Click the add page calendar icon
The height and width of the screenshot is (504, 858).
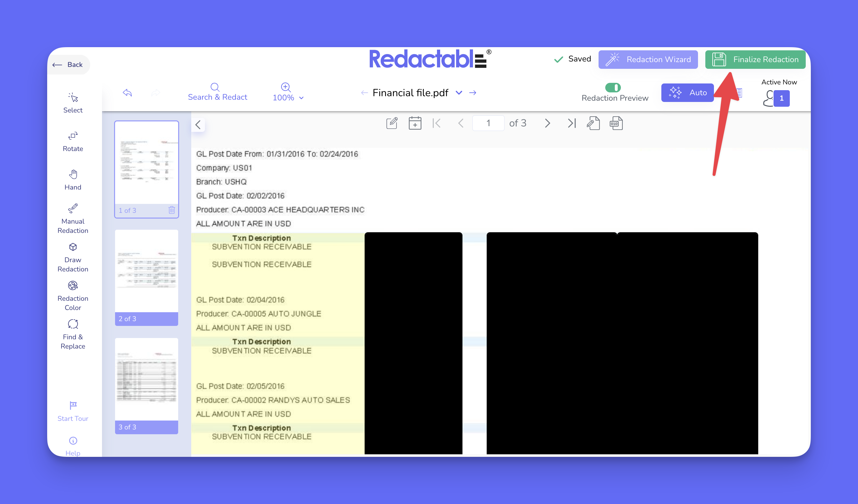[415, 123]
